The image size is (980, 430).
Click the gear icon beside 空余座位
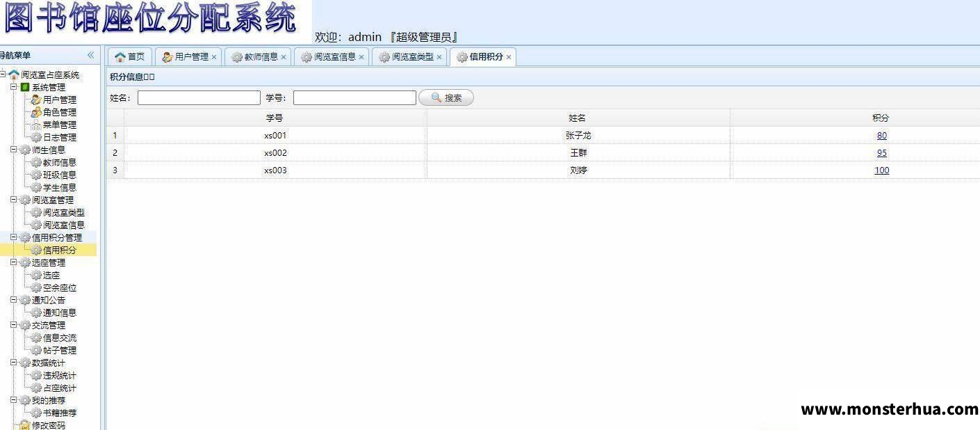[x=36, y=287]
